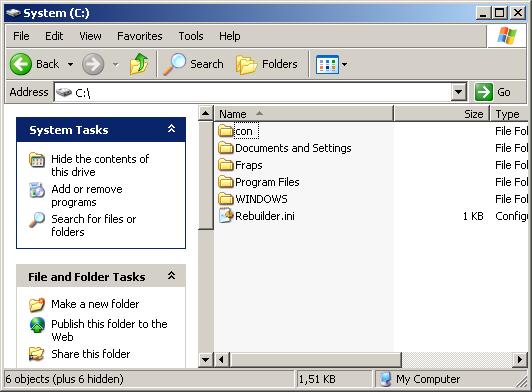Image resolution: width=532 pixels, height=392 pixels.
Task: Click the Address bar input field
Action: (x=253, y=92)
